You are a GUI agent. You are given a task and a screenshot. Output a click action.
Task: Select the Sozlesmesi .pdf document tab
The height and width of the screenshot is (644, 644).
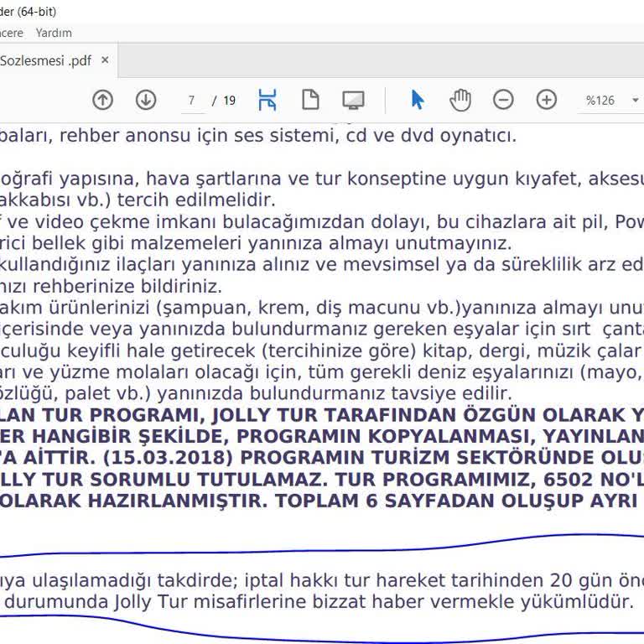click(45, 60)
